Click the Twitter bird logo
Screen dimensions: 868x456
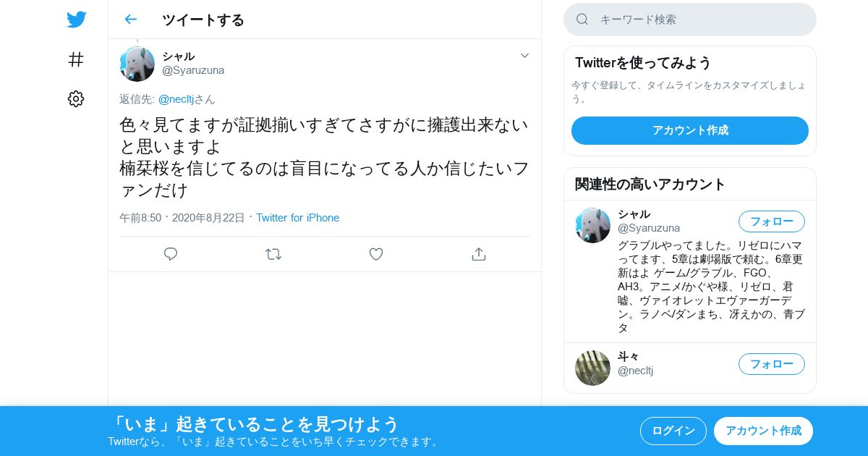point(76,20)
